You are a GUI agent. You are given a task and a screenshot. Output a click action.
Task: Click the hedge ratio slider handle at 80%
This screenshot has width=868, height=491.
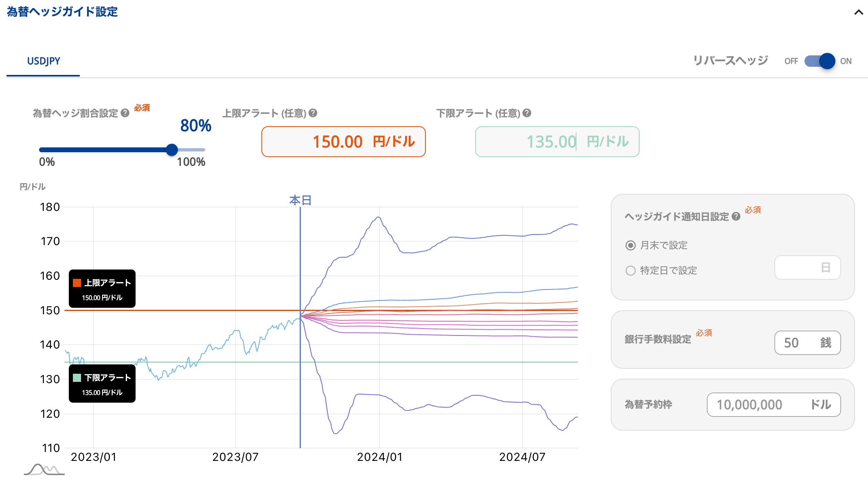click(x=172, y=150)
